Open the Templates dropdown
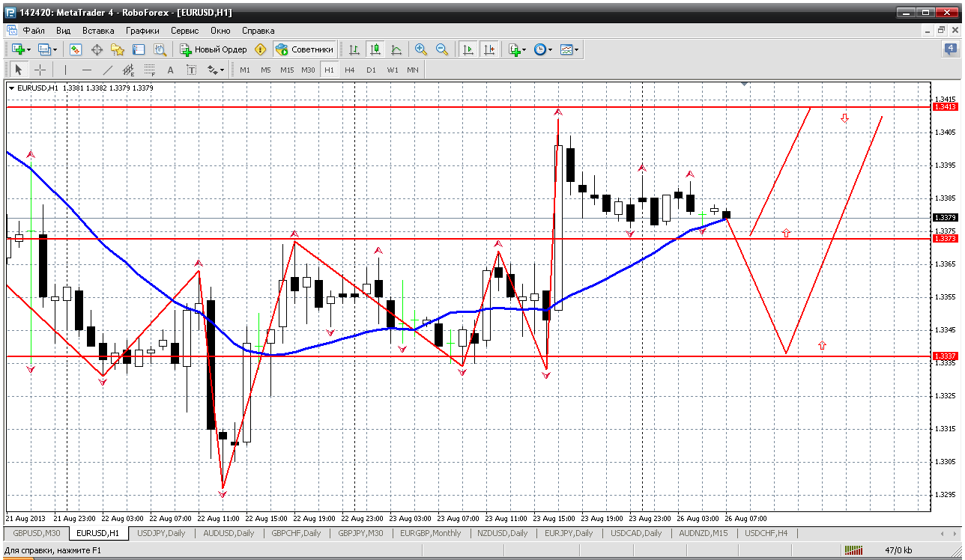This screenshot has height=560, width=965. [569, 49]
